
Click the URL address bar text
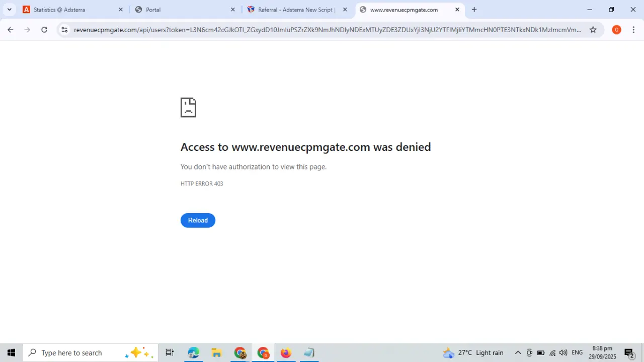tap(328, 30)
